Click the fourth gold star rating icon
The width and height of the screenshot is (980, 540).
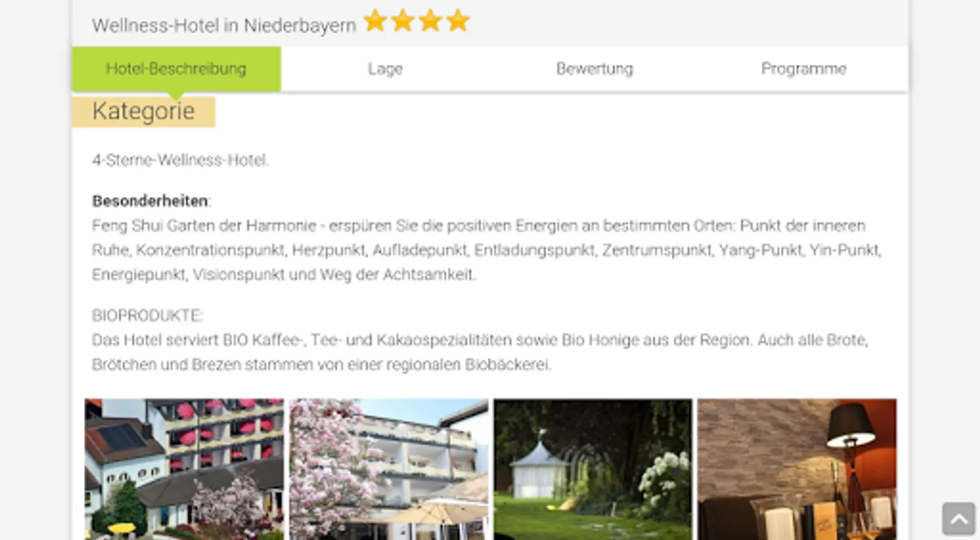pos(458,21)
